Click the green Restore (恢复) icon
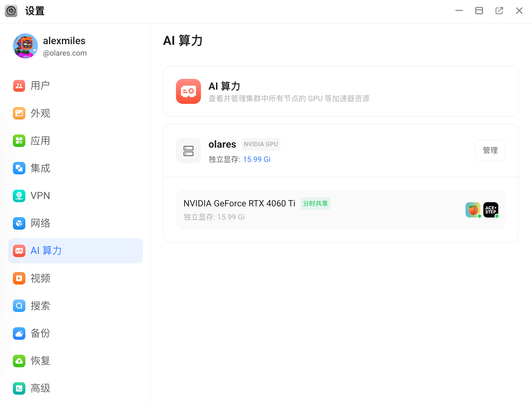Viewport: 532px width, 403px height. (x=19, y=361)
